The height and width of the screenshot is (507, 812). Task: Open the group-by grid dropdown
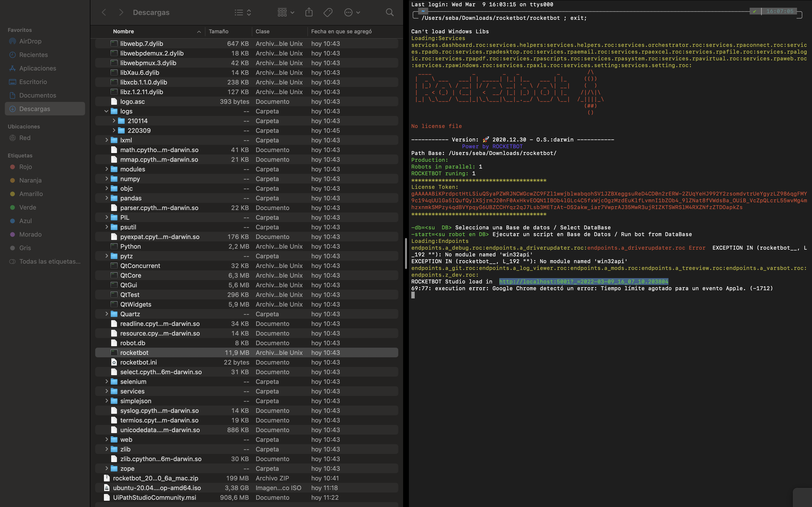point(286,12)
